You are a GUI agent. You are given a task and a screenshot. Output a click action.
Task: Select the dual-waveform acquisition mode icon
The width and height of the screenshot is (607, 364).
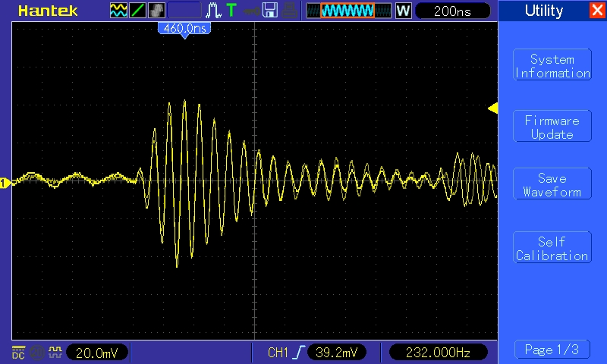click(x=118, y=11)
